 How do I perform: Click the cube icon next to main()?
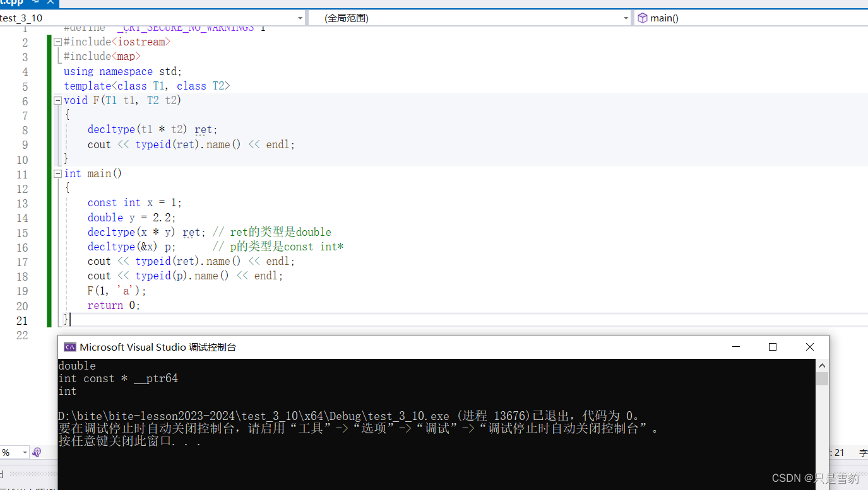click(x=643, y=18)
